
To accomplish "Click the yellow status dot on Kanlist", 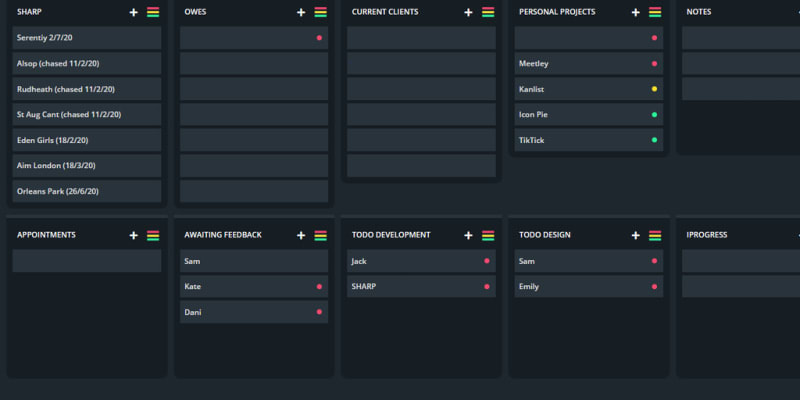I will [x=654, y=89].
